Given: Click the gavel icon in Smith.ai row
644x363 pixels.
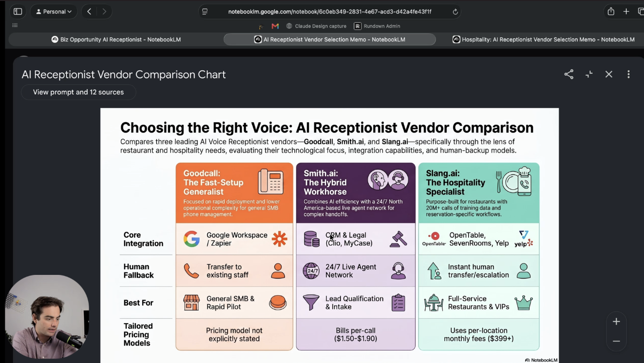Looking at the screenshot, I should click(x=398, y=239).
